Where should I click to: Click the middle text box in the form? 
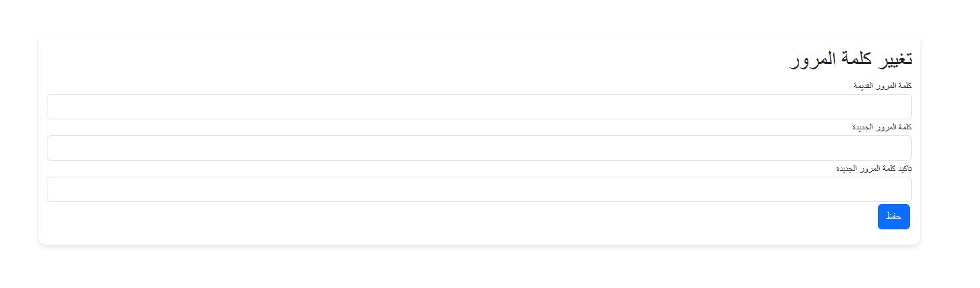[479, 148]
